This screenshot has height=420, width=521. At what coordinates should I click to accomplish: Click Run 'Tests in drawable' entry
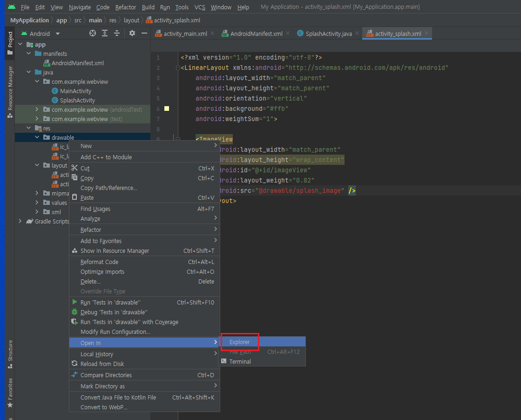tap(144, 302)
